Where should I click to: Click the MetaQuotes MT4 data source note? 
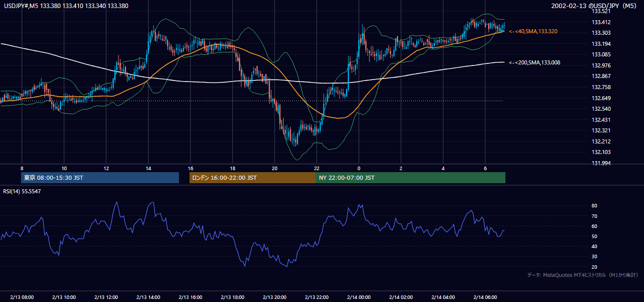pyautogui.click(x=583, y=275)
